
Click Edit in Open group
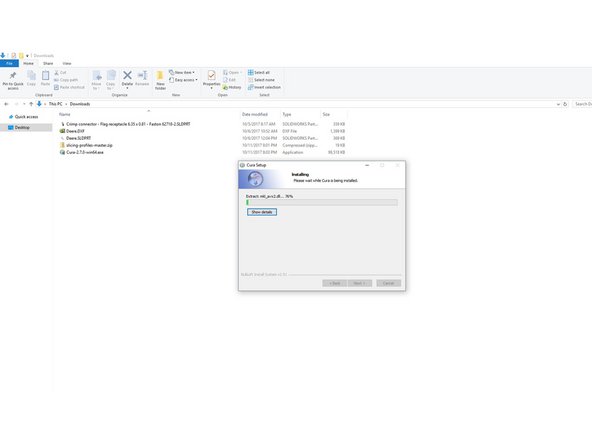point(229,80)
